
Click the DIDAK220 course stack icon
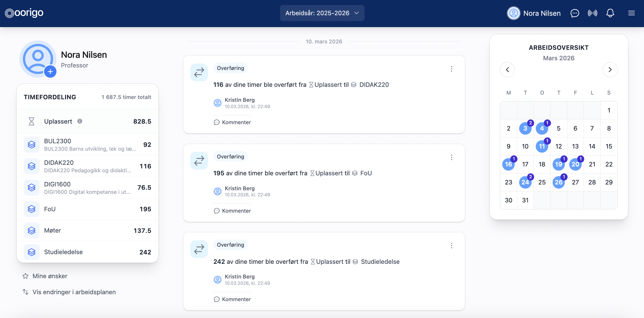pyautogui.click(x=32, y=166)
